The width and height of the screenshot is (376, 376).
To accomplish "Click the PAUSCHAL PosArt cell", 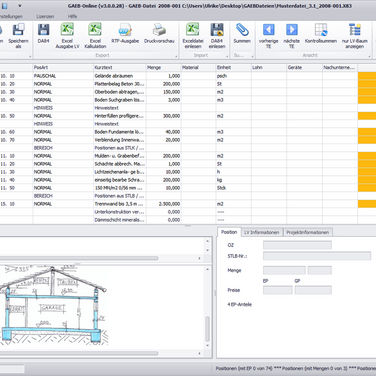I will (63, 76).
